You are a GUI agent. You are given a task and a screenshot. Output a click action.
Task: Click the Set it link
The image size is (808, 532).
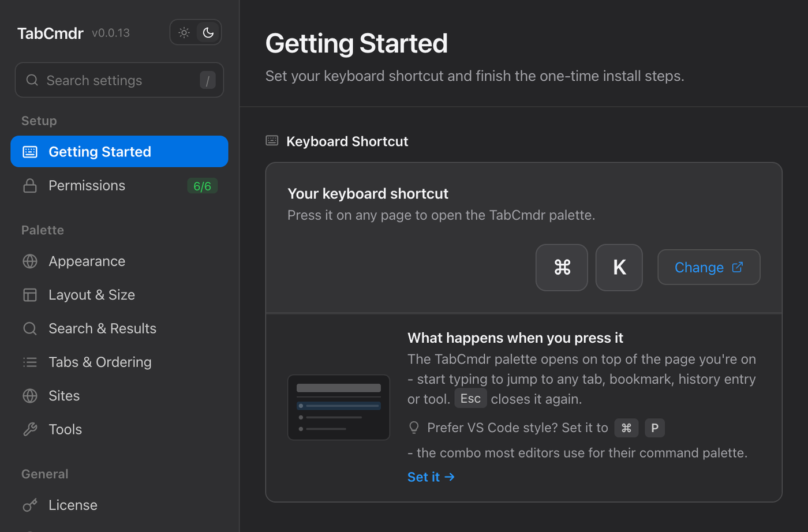pyautogui.click(x=431, y=477)
